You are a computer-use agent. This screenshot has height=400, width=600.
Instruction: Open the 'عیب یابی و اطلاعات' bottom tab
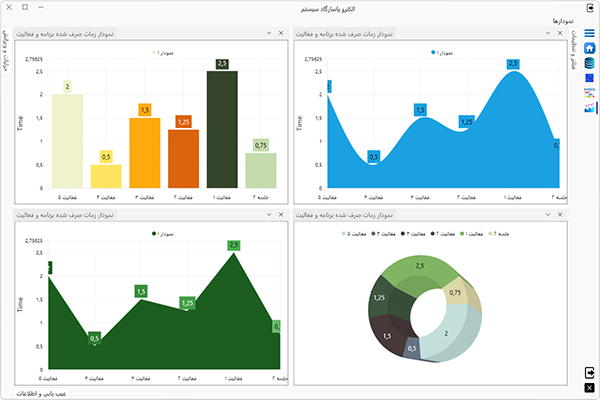tap(41, 394)
